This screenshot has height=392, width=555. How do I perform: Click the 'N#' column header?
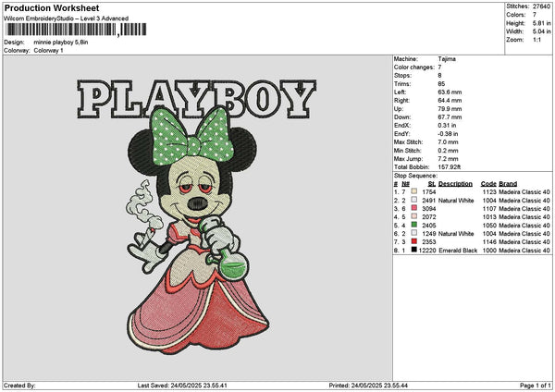(x=406, y=184)
